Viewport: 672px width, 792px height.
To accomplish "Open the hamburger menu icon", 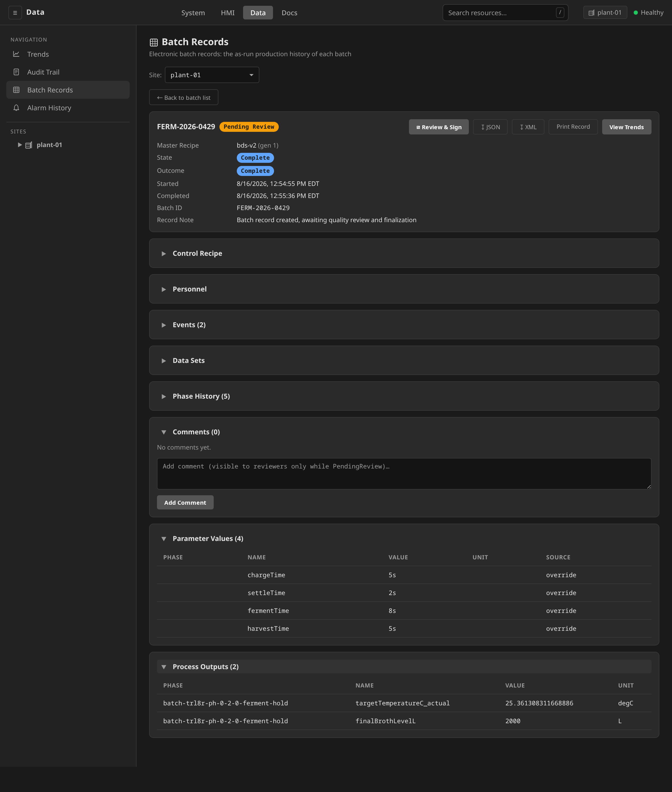I will click(x=15, y=13).
